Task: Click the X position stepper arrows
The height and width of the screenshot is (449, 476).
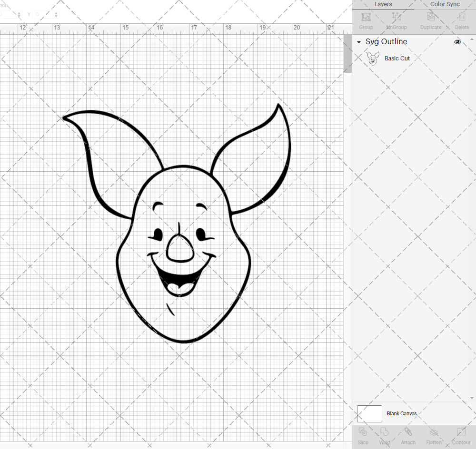Action: (x=19, y=14)
